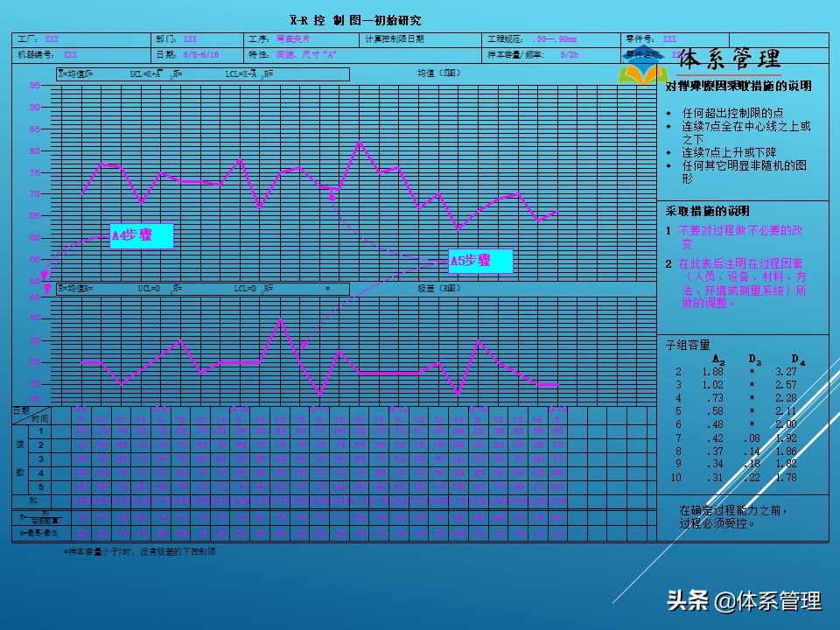Click the asterisk footnote marker below the data table
This screenshot has width=840, height=630.
[65, 551]
